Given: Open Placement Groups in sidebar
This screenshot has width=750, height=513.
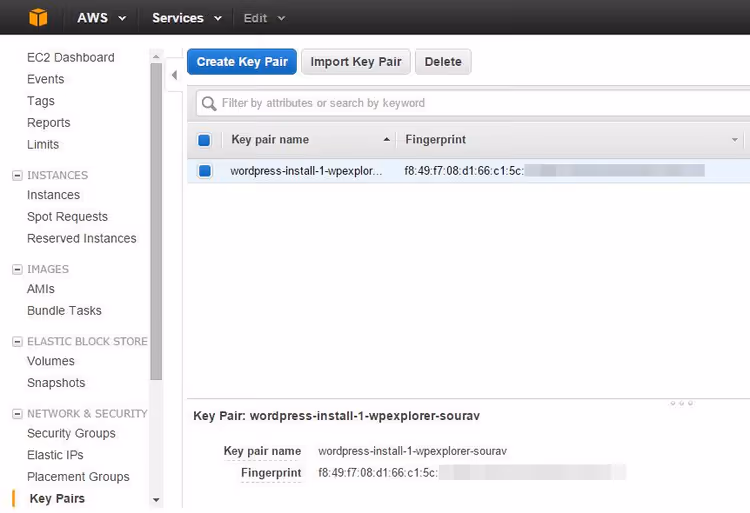Looking at the screenshot, I should click(x=78, y=477).
